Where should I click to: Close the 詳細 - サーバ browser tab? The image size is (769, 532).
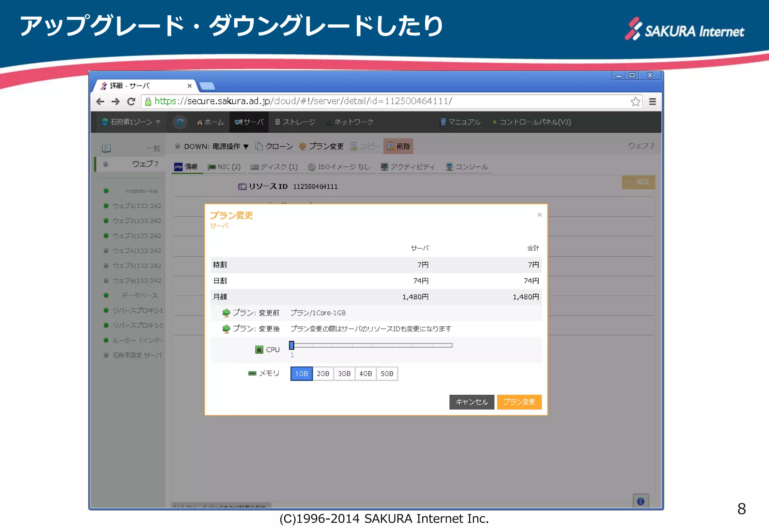point(189,86)
